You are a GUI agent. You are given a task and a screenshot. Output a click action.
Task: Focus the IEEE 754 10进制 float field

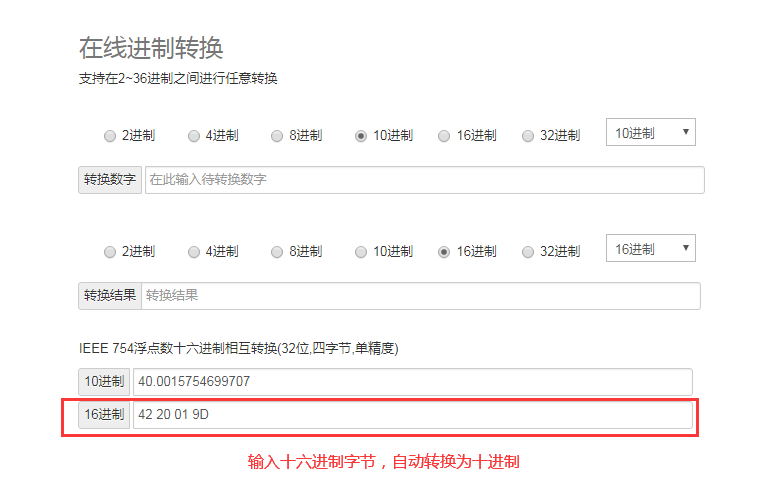tap(412, 382)
